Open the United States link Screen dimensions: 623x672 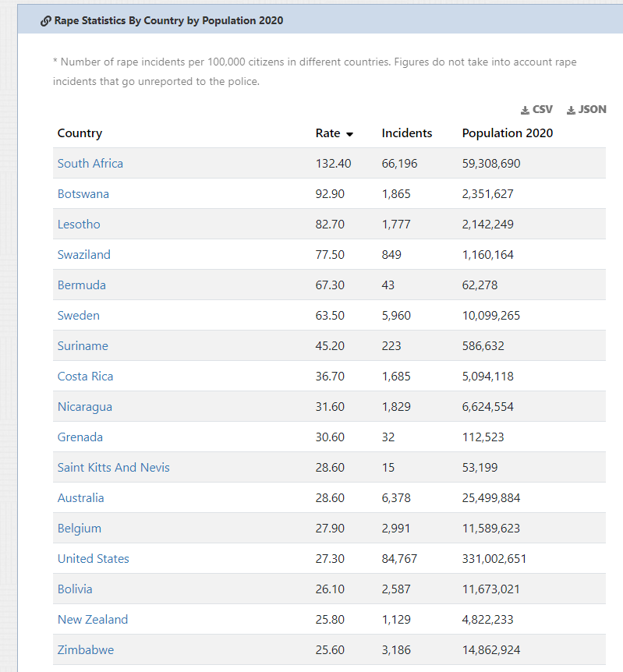pos(93,559)
